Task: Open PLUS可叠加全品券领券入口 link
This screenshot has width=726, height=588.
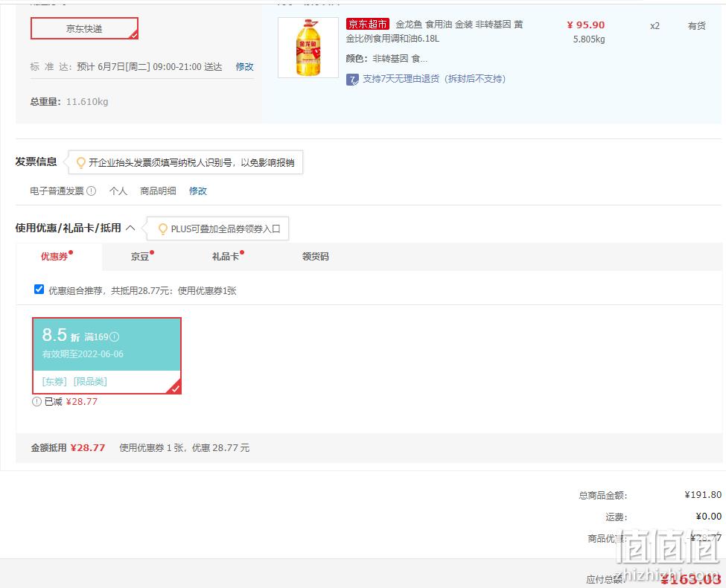Action: (x=226, y=229)
